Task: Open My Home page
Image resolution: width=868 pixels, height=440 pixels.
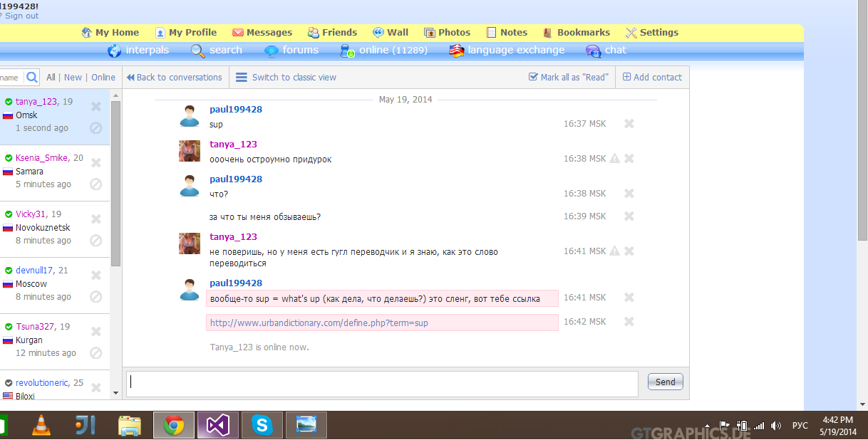Action: [110, 33]
